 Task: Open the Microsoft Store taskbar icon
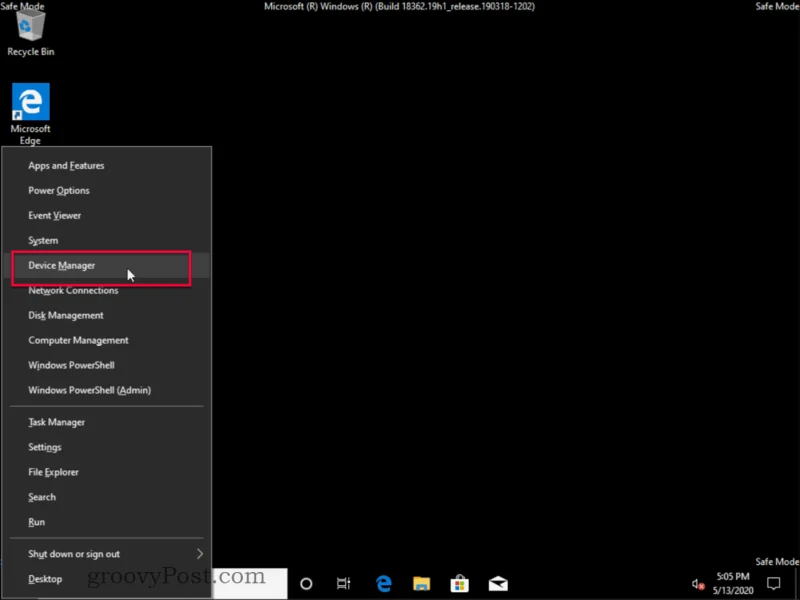coord(460,583)
